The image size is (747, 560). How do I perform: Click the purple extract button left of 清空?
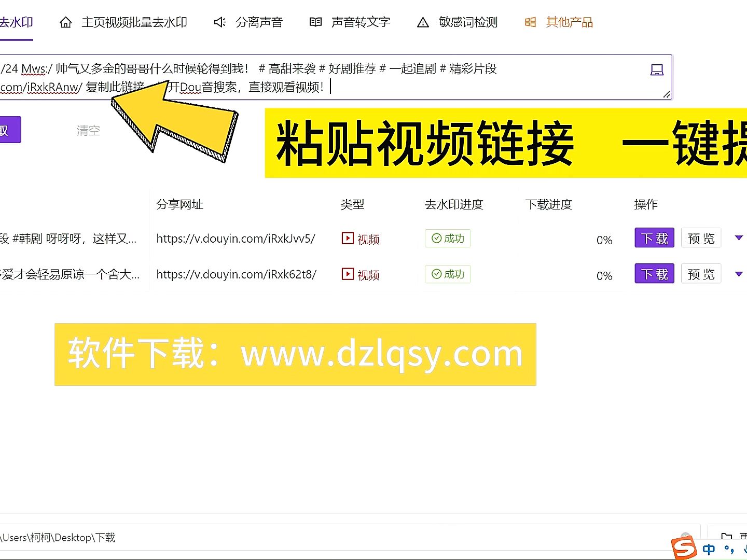coord(10,130)
